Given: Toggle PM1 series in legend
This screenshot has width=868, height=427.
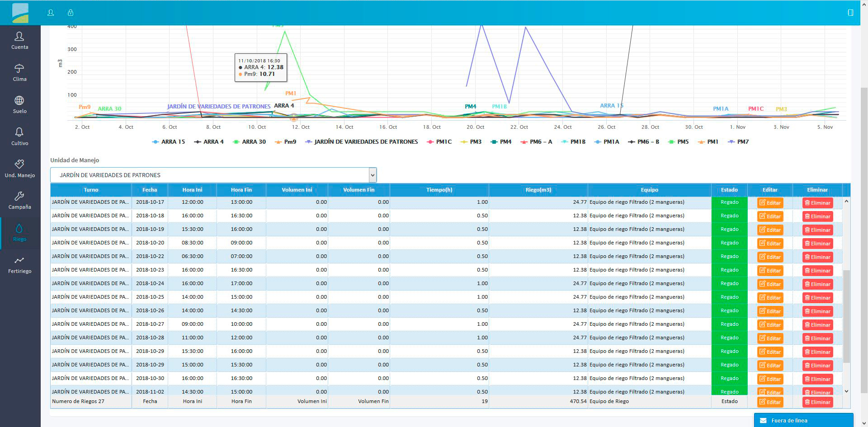Looking at the screenshot, I should tap(708, 142).
